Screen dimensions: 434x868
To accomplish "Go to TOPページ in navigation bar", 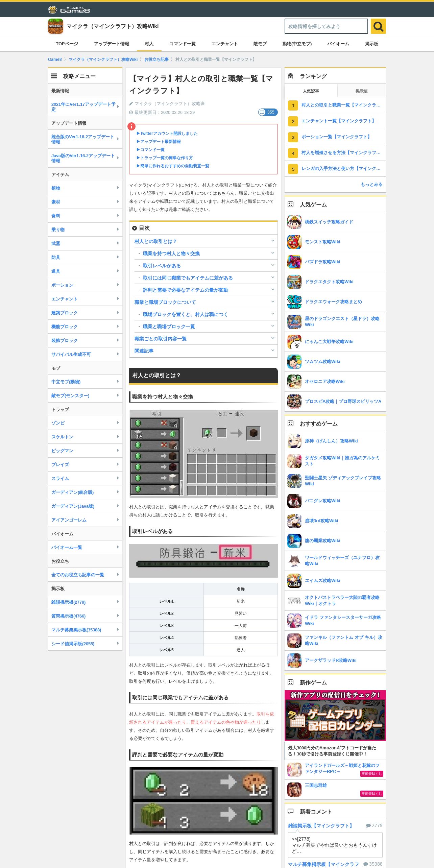I will (x=67, y=44).
